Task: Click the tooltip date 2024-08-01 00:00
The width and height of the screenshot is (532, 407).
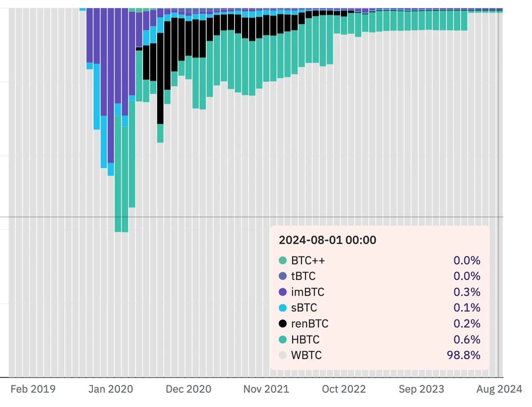Action: coord(327,240)
